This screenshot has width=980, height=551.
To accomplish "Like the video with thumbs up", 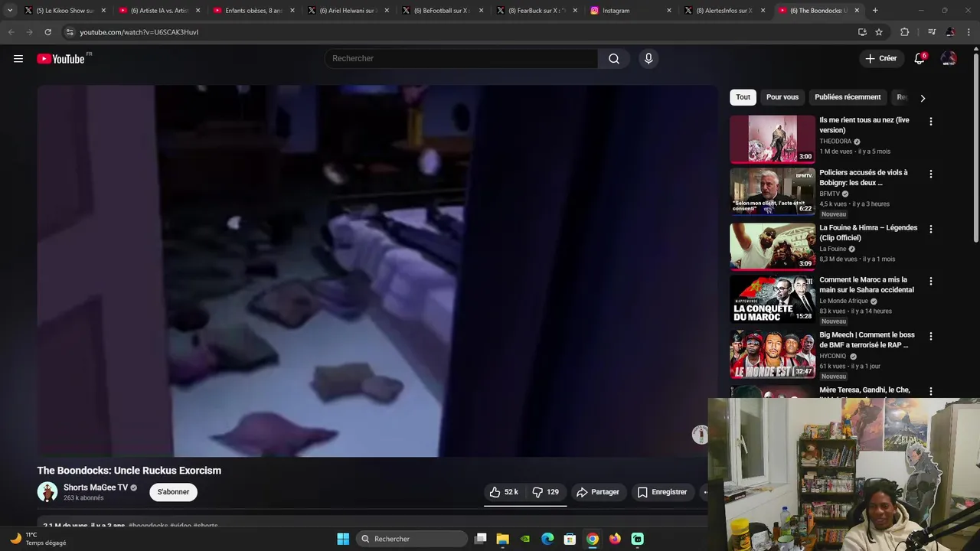I will click(504, 492).
